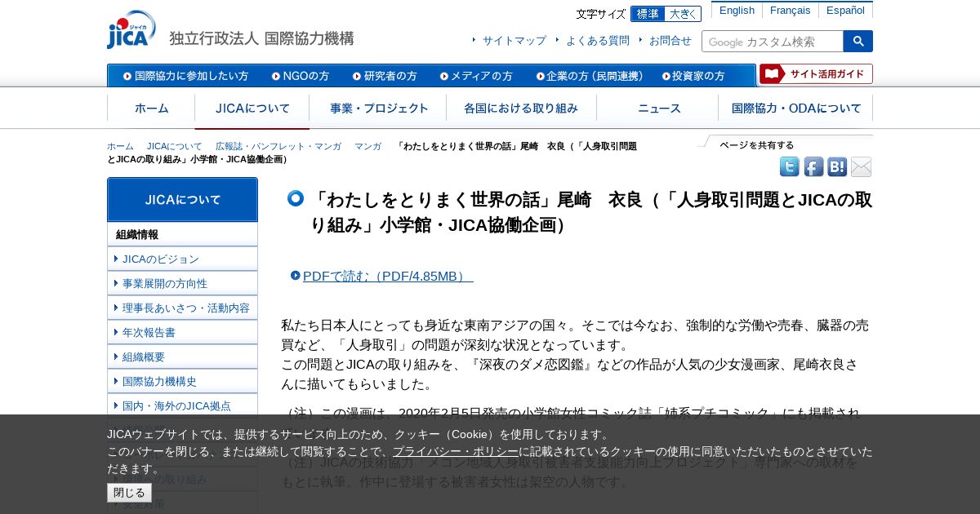Screen dimensions: 980x514
Task: Click the blue search magnifier button
Action: (x=857, y=41)
